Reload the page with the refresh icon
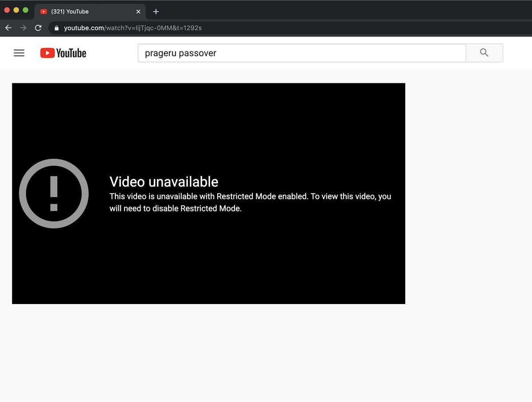 (38, 28)
